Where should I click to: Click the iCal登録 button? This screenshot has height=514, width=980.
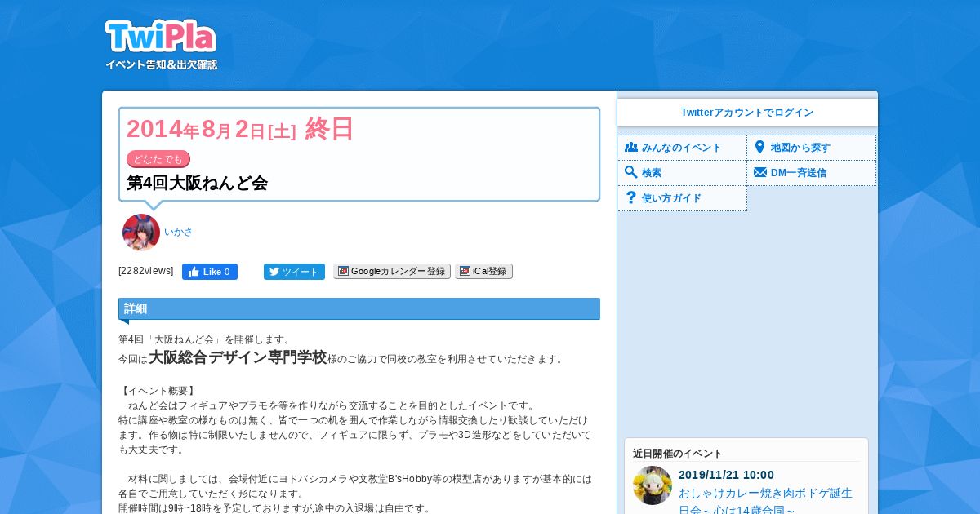click(x=483, y=271)
